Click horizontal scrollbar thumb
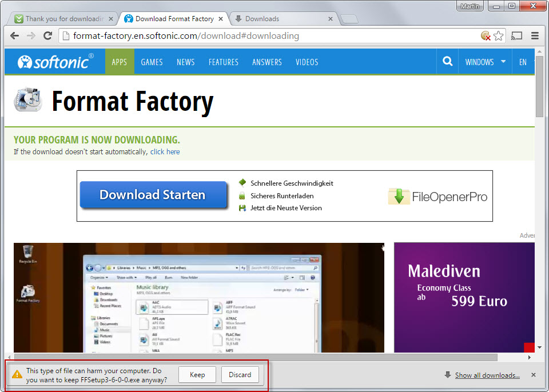Viewport: 549px width, 392px height. click(x=256, y=357)
